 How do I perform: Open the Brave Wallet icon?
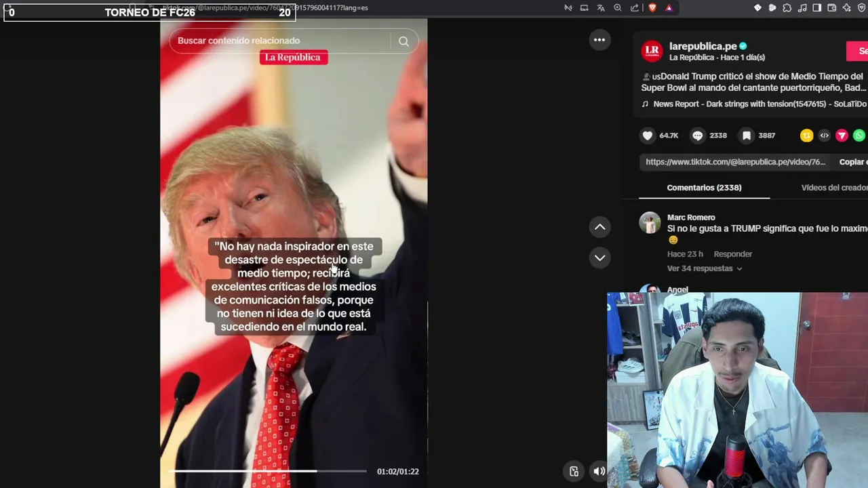pyautogui.click(x=832, y=7)
